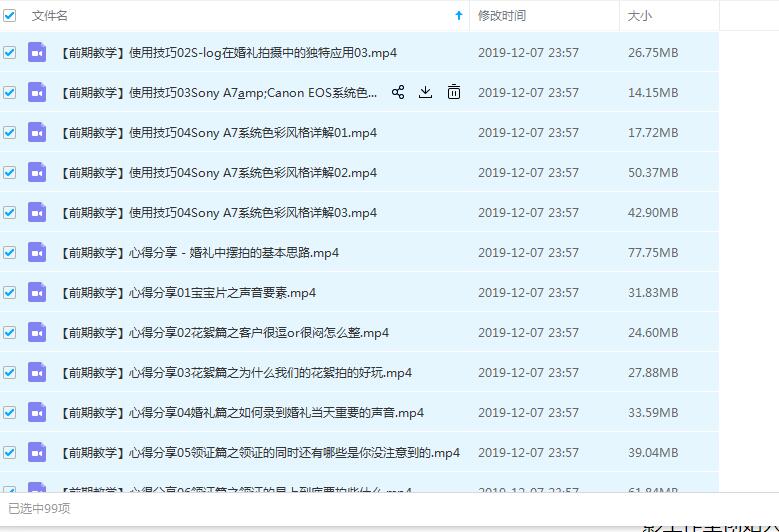Click video icon for 心得分享05领证篇 file

(37, 452)
